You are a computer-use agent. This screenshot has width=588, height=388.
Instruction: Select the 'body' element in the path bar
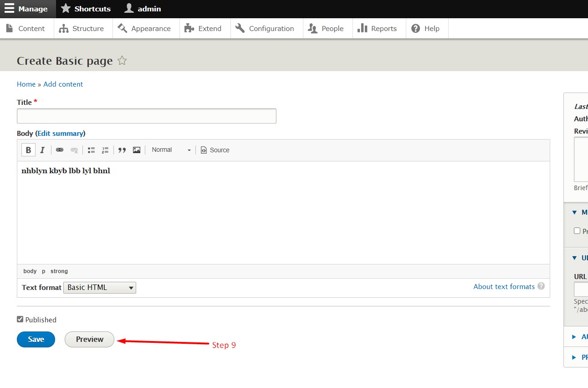30,271
